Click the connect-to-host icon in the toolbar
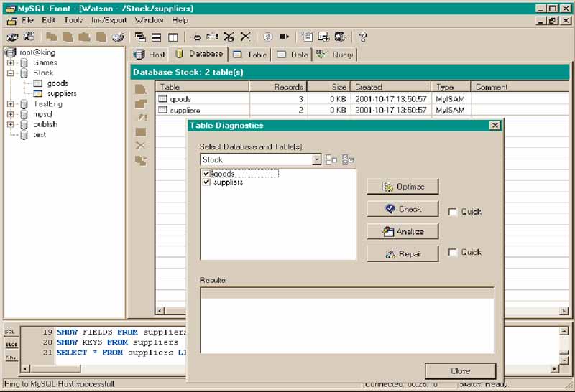This screenshot has height=392, width=575. (x=12, y=37)
